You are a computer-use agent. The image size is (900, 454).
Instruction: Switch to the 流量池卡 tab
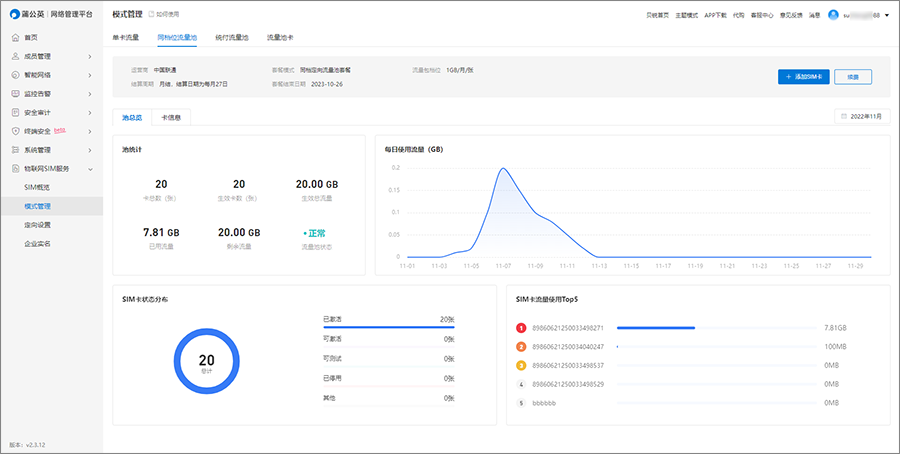[280, 38]
